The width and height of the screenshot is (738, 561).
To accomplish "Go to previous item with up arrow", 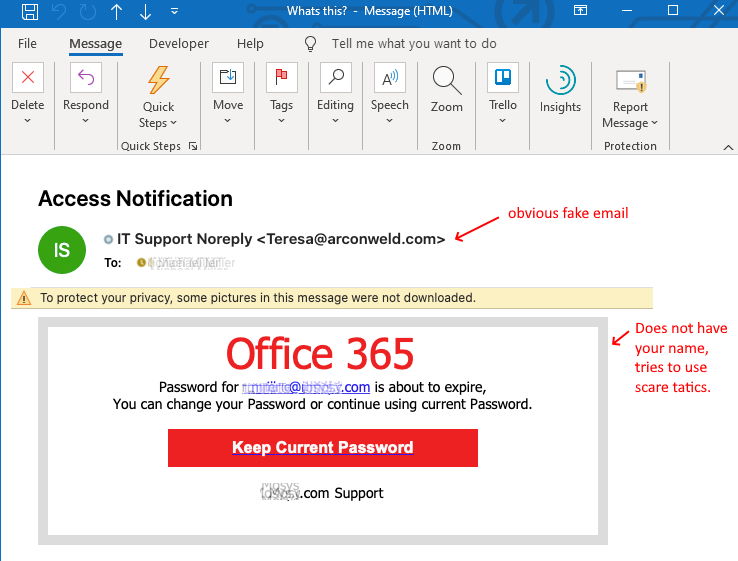I will click(x=117, y=11).
